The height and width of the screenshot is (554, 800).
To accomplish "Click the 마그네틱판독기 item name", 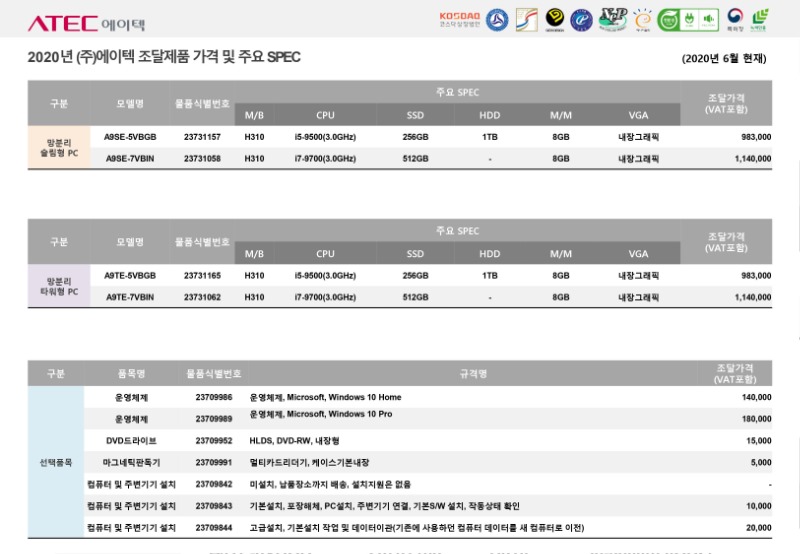I will (x=131, y=462).
